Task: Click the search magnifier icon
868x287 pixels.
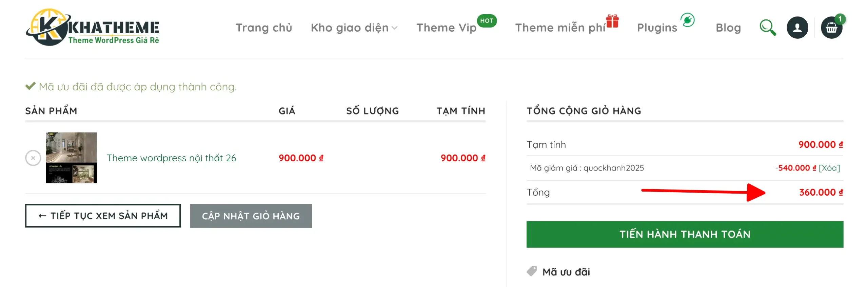Action: [767, 28]
